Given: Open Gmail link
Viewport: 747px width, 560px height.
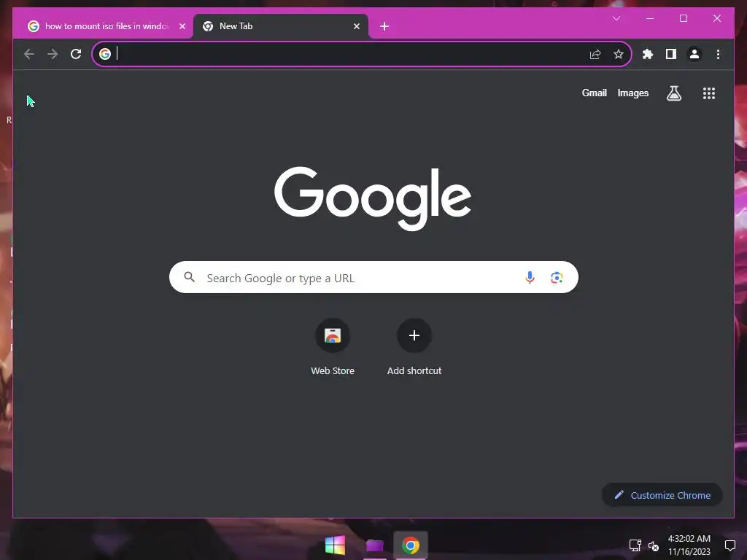Looking at the screenshot, I should click(x=594, y=93).
